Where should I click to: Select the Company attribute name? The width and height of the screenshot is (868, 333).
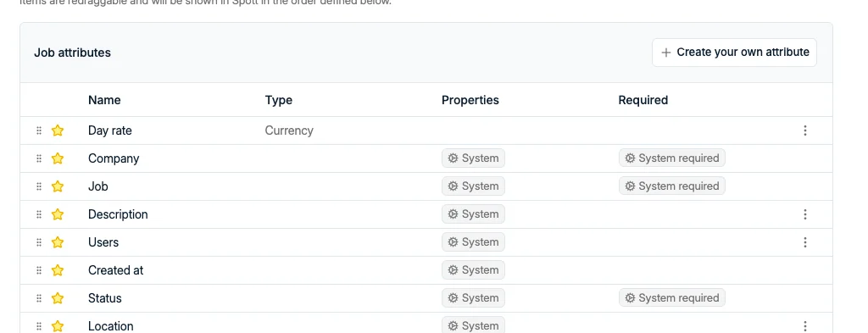pos(114,158)
